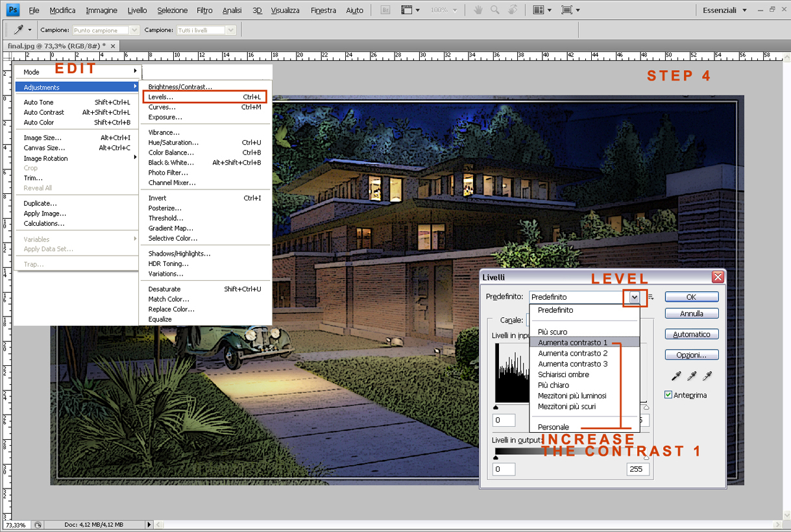Click the Automatico button
The image size is (791, 532).
point(691,334)
